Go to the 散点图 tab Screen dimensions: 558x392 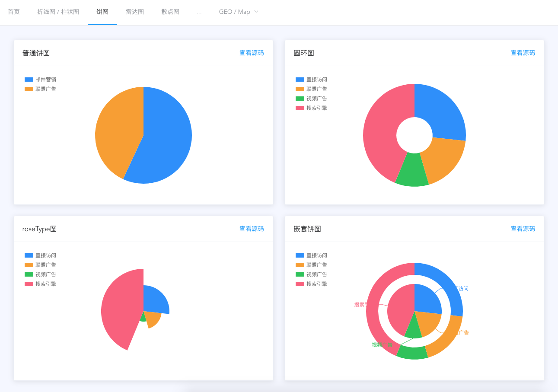[x=170, y=12]
